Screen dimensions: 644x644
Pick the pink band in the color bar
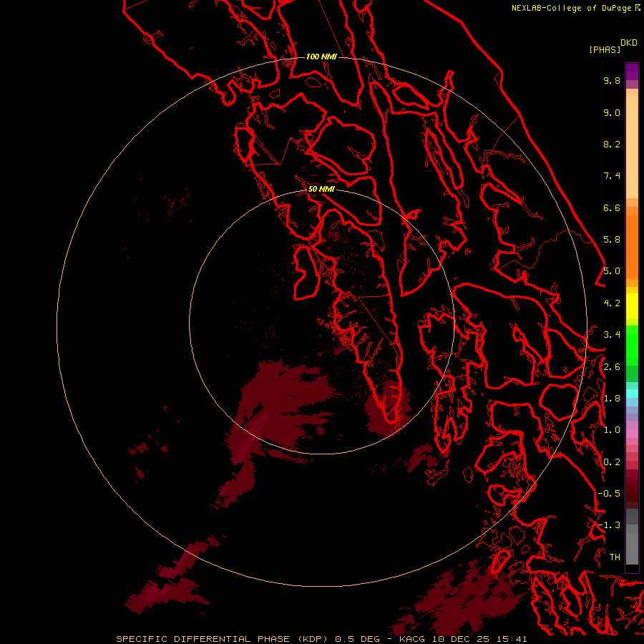pyautogui.click(x=632, y=434)
